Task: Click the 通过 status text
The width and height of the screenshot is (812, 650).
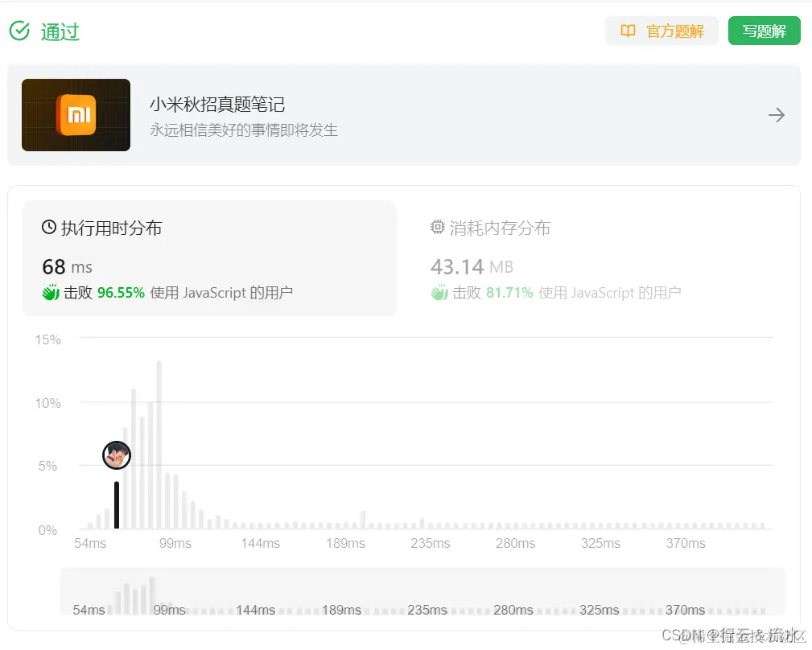Action: tap(60, 31)
